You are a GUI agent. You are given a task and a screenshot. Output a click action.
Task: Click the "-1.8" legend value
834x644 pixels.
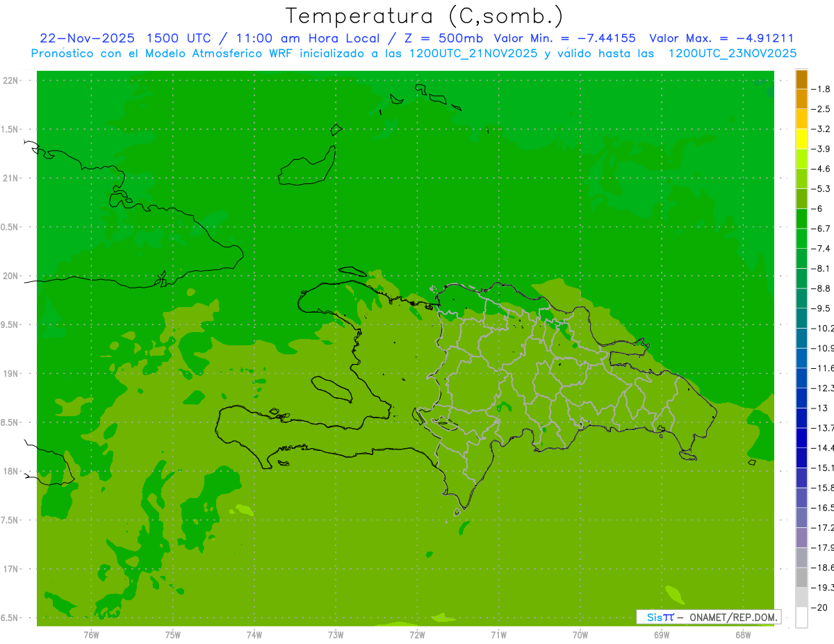tap(822, 89)
